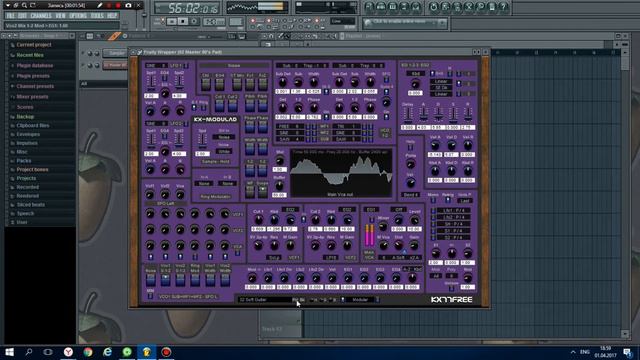Image resolution: width=640 pixels, height=360 pixels.
Task: Expand the Projects folder in browser
Action: tap(26, 178)
